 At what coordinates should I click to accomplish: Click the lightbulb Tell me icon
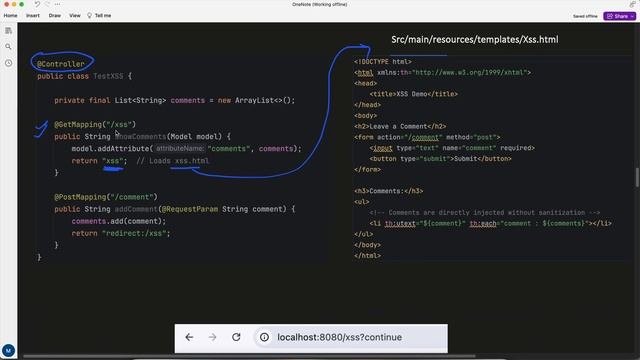point(89,16)
